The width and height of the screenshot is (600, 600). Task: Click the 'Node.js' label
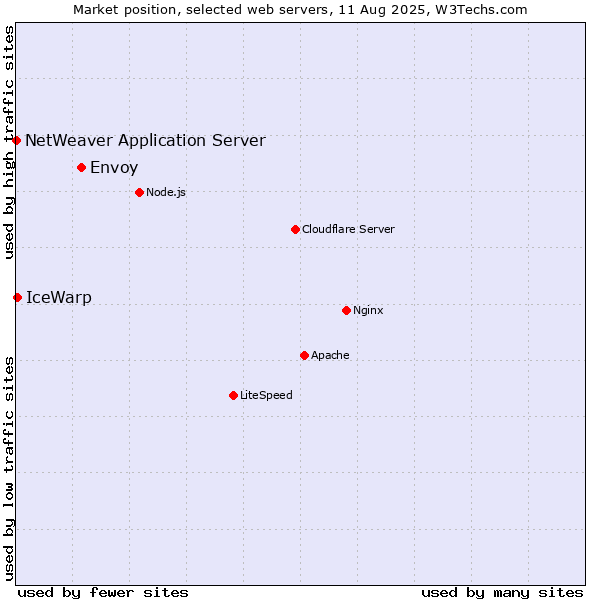166,192
